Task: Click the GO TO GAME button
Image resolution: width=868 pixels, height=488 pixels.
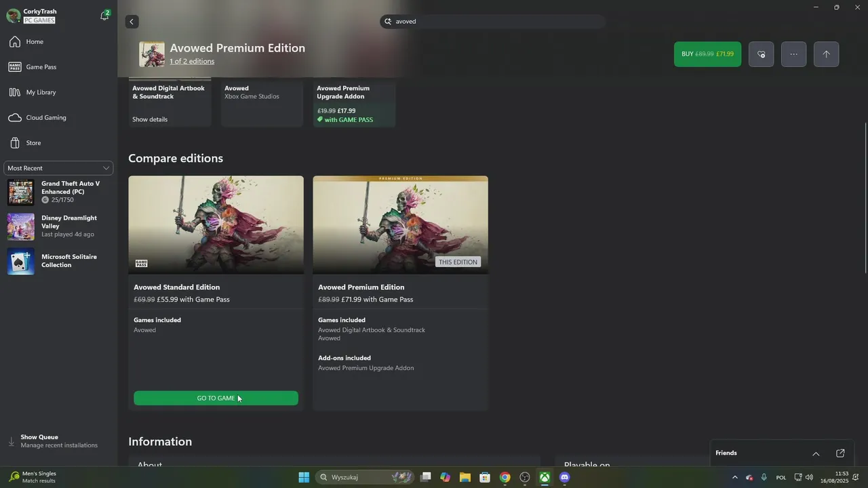Action: pos(216,399)
